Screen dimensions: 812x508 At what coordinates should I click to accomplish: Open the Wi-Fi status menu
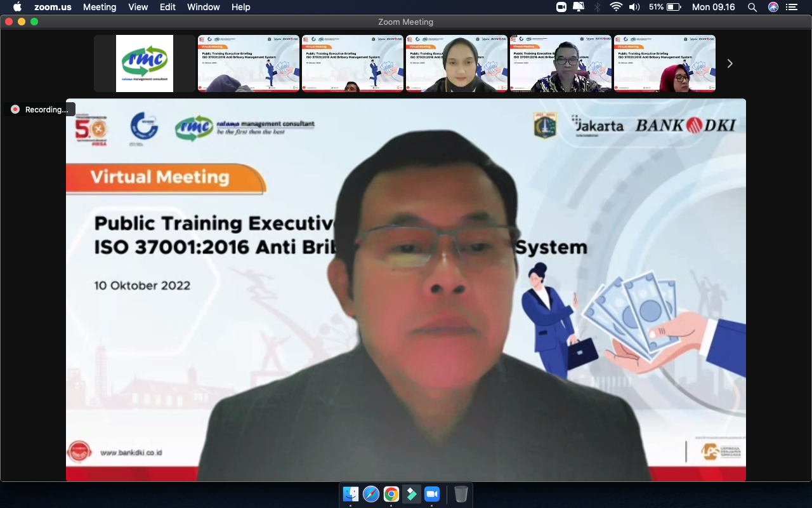(615, 7)
